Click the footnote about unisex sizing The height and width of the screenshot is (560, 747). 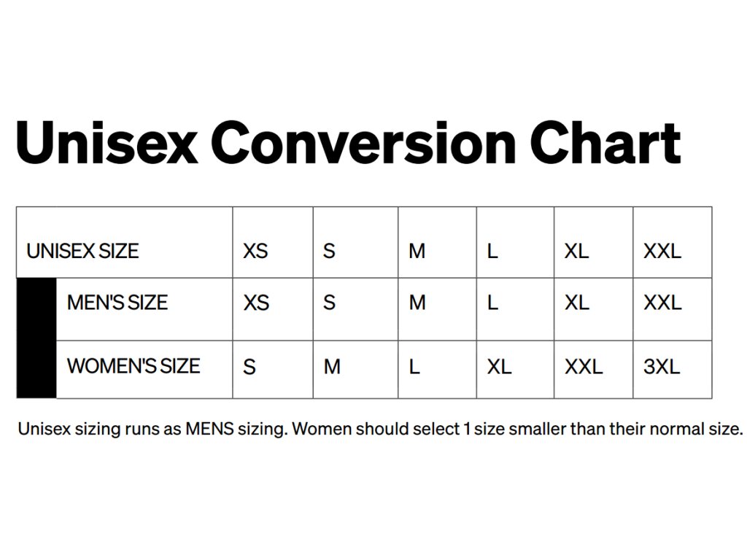380,429
